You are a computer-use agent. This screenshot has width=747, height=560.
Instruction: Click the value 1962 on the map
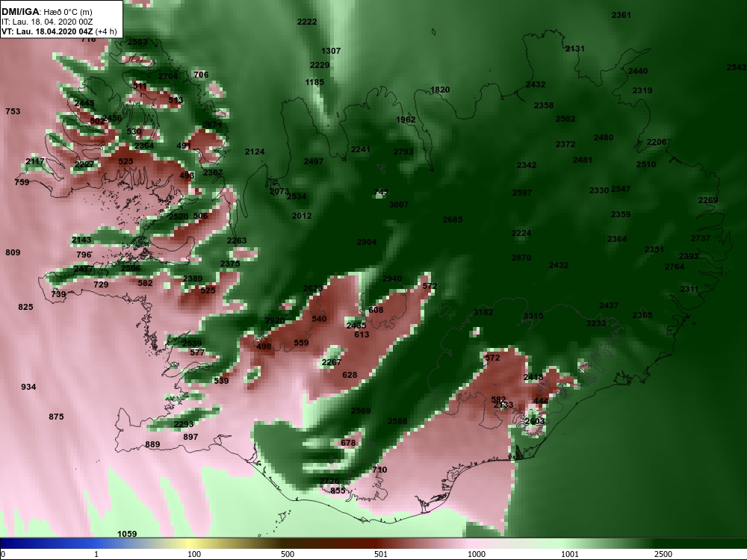(x=406, y=119)
